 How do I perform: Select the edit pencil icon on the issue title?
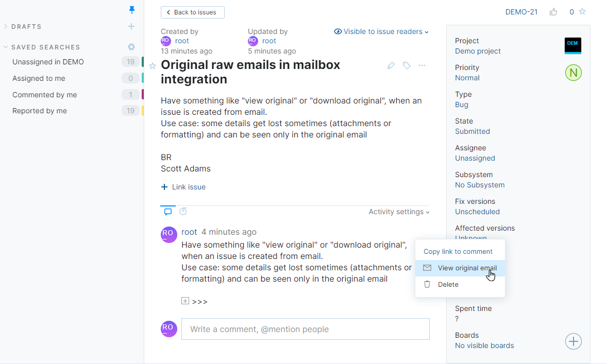(391, 65)
